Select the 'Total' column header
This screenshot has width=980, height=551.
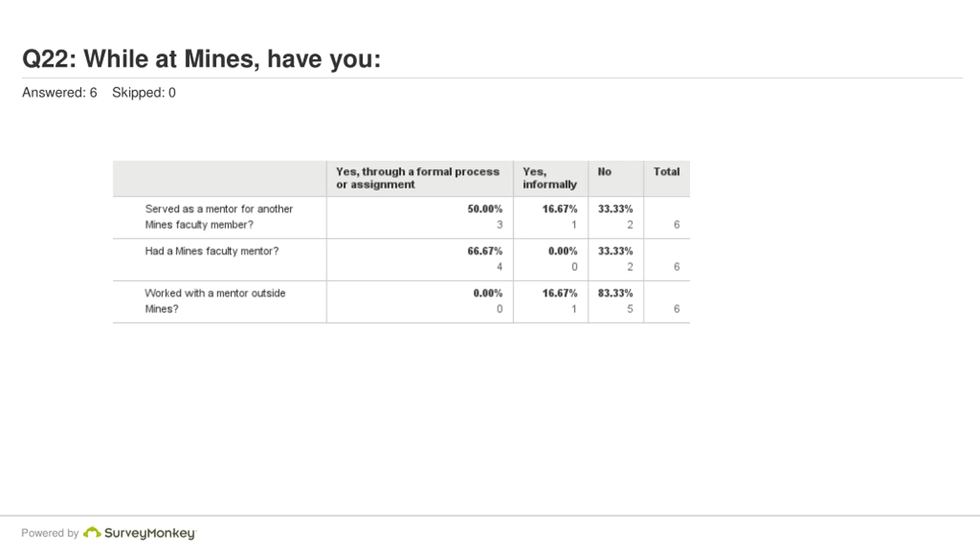click(666, 172)
